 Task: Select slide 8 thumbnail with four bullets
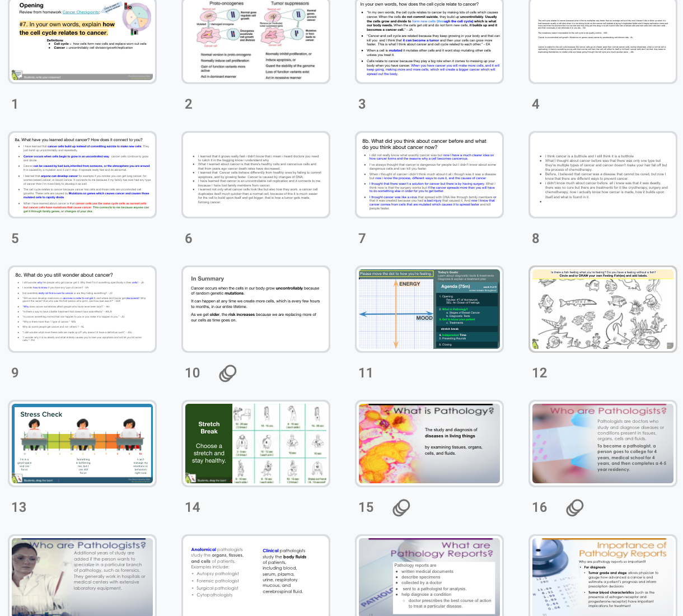tap(603, 175)
